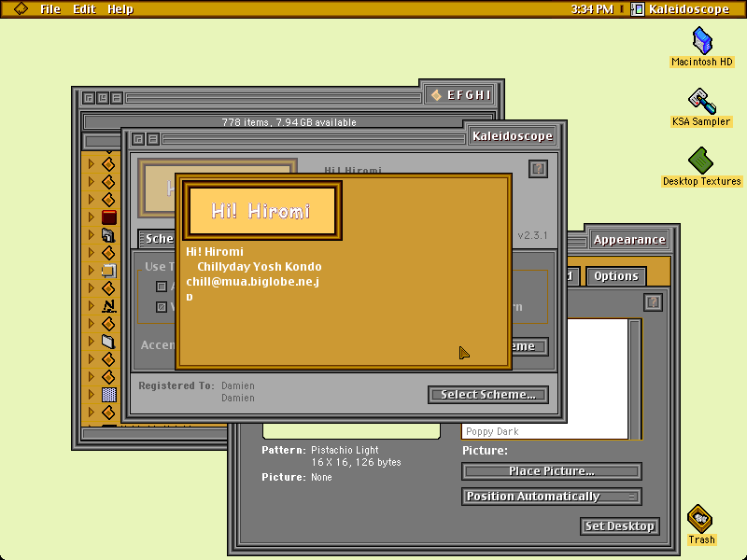747x560 pixels.
Task: Select the partially hidden Scheme tab in Kaleidoscope
Action: coord(157,239)
